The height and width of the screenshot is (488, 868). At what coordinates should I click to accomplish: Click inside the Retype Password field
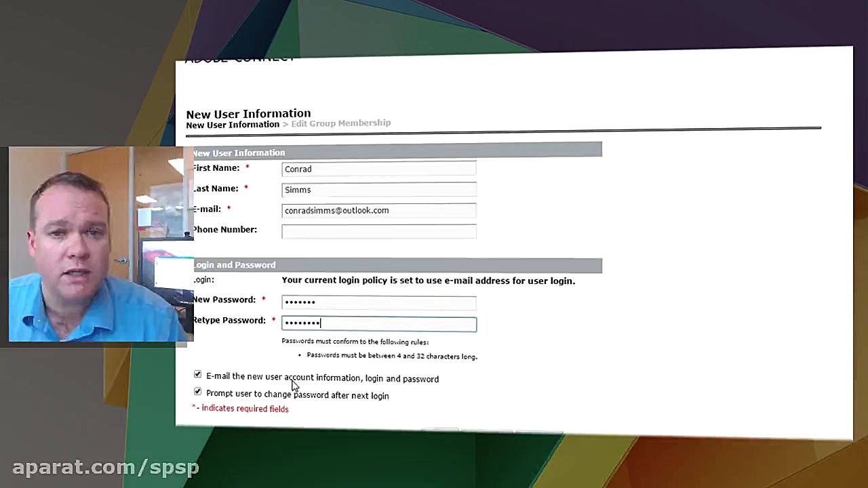[378, 323]
